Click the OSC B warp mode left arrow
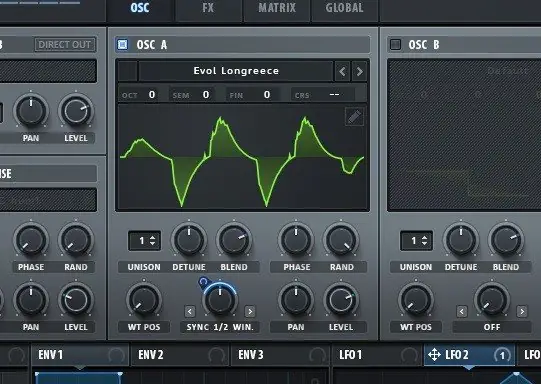The width and height of the screenshot is (541, 384). (x=462, y=311)
